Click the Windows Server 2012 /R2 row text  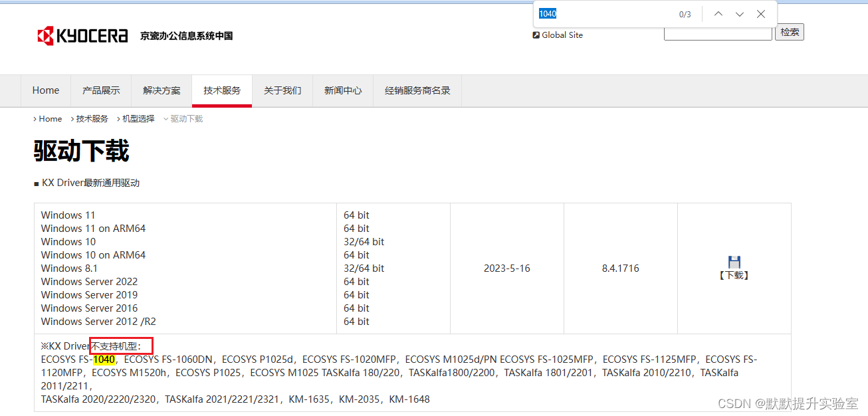coord(98,322)
